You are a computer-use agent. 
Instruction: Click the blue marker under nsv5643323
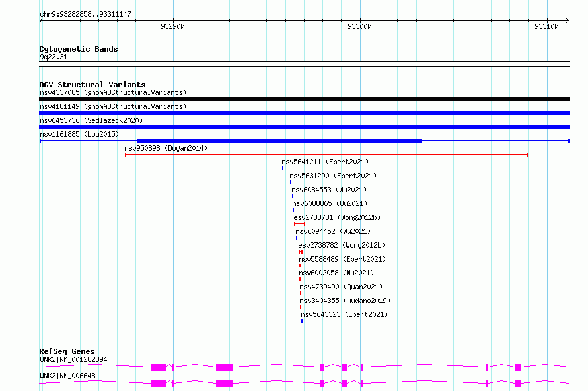tap(302, 321)
